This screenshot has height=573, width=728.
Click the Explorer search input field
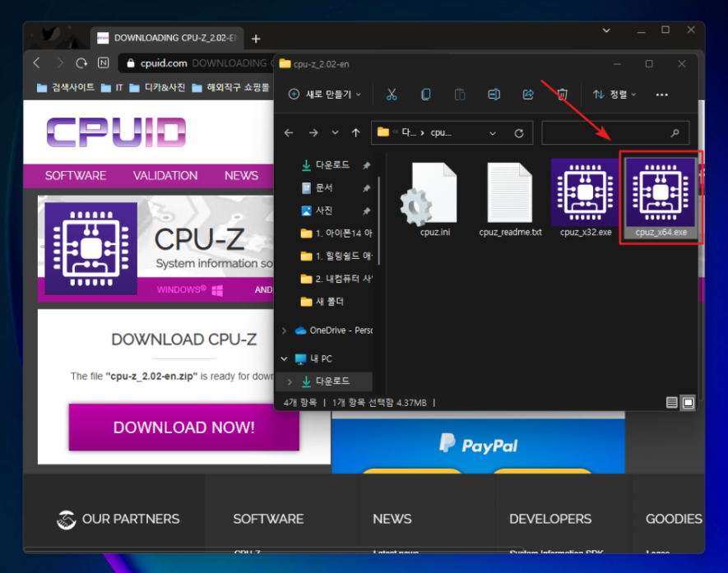pyautogui.click(x=615, y=133)
